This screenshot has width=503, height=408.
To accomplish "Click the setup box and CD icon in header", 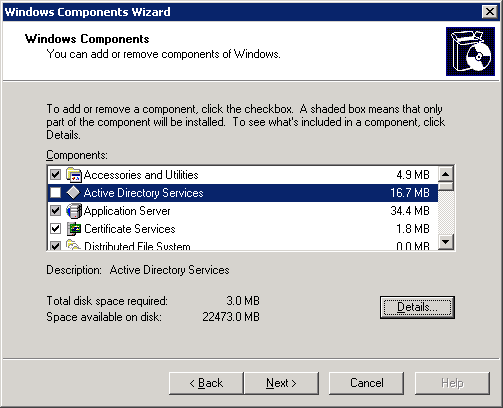I will point(470,51).
